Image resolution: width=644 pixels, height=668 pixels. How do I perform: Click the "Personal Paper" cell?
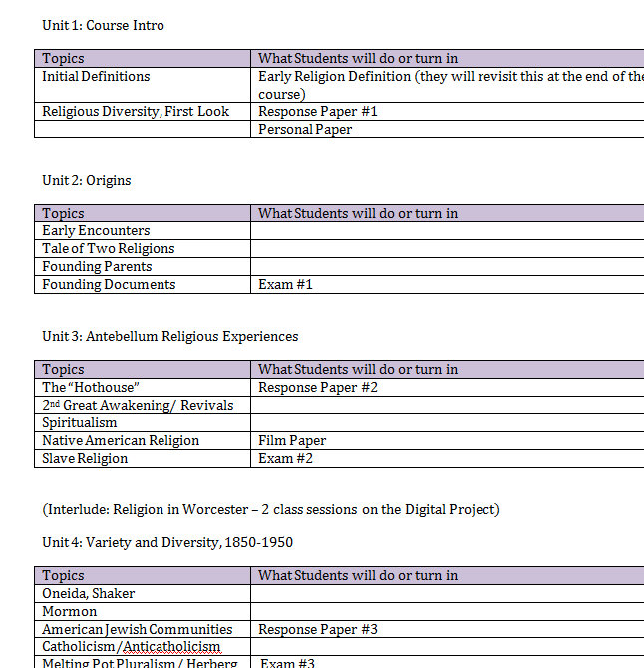tap(448, 129)
